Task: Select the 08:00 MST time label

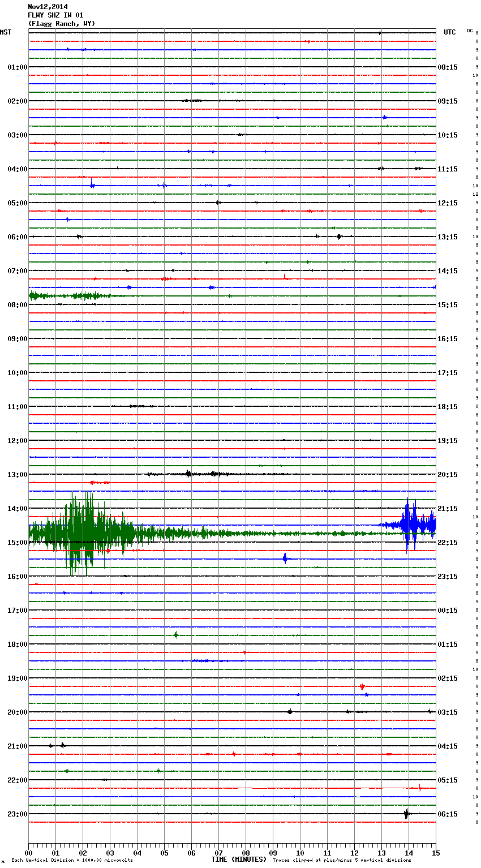Action: [17, 305]
